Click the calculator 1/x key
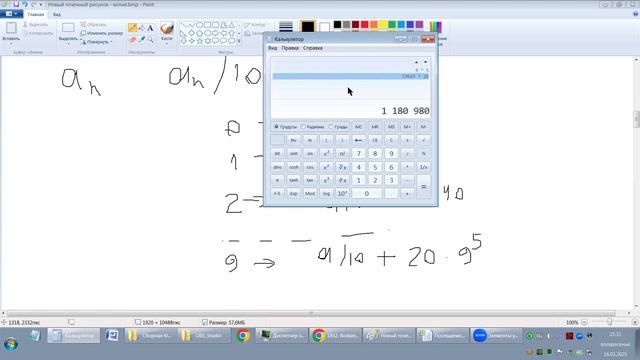Image resolution: width=640 pixels, height=360 pixels. point(424,167)
